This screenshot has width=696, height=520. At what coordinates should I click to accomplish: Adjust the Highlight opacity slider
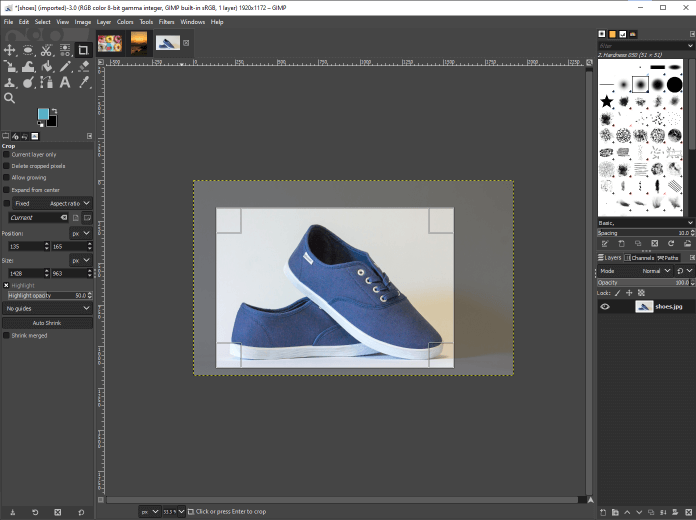[x=50, y=295]
